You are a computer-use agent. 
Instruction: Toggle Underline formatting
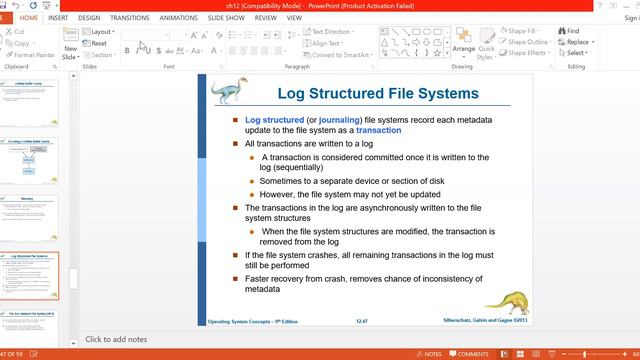(x=148, y=51)
